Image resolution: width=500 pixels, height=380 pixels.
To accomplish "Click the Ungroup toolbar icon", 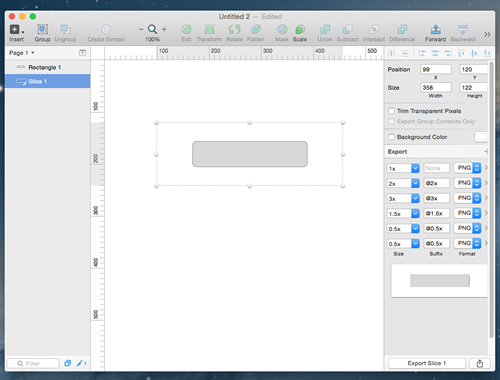I will (x=65, y=29).
